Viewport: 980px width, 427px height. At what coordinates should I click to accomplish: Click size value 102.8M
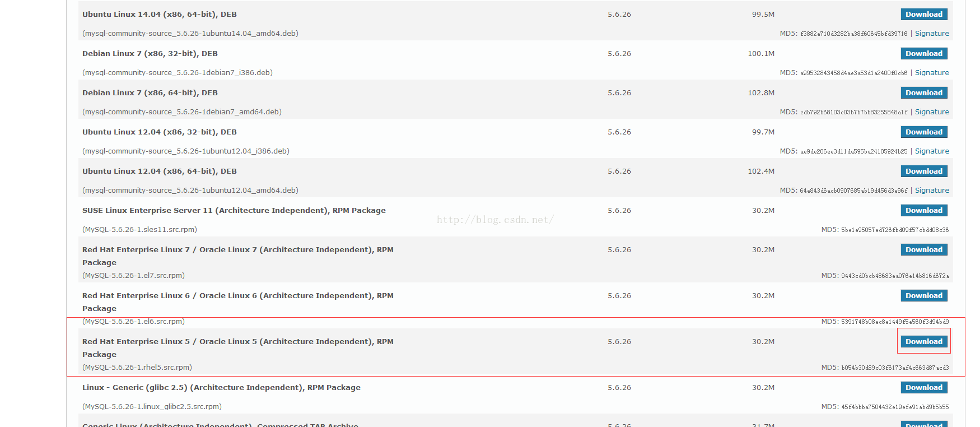pyautogui.click(x=761, y=93)
